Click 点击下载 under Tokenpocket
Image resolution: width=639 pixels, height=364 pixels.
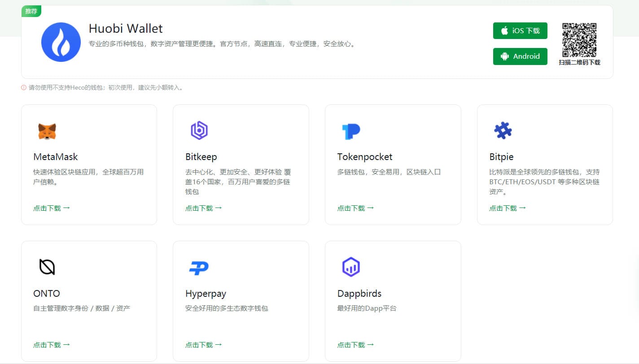click(x=356, y=208)
